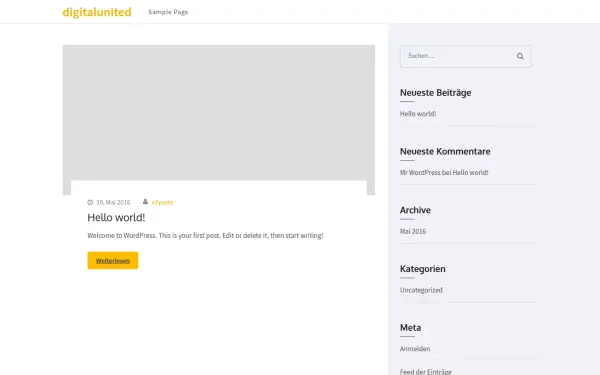The width and height of the screenshot is (600, 375).
Task: Open the eXperte author link
Action: [162, 202]
